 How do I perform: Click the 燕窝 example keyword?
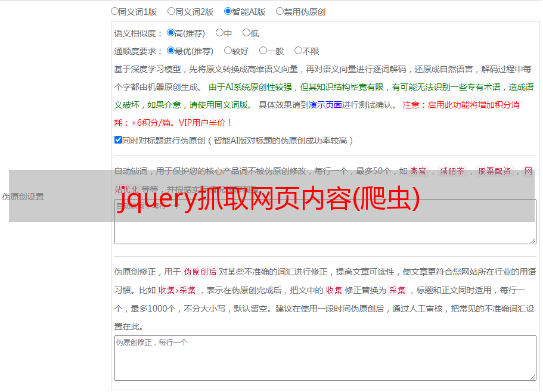(x=418, y=171)
